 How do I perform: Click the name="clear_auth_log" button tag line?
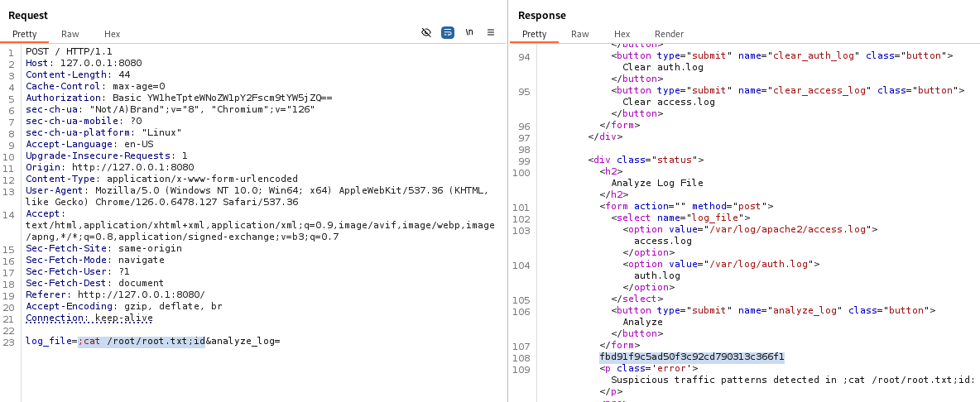pos(782,55)
